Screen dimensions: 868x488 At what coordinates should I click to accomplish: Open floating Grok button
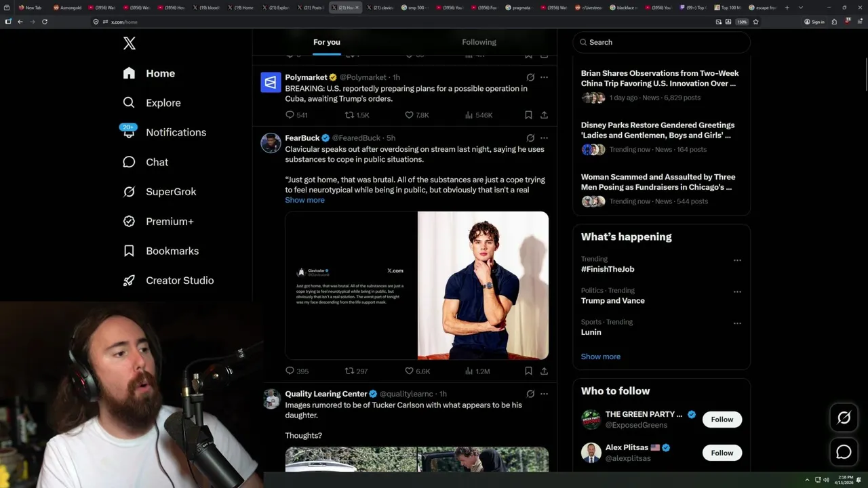[844, 418]
